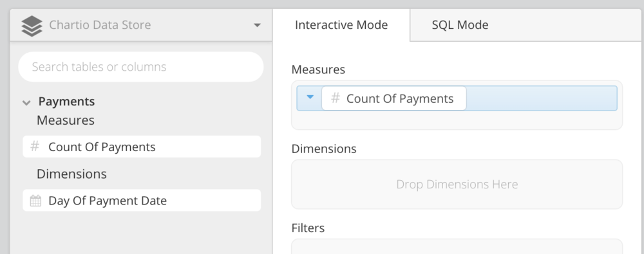The height and width of the screenshot is (254, 644).
Task: Click hash icon beside sidebar Count Of Payments
Action: coord(35,146)
